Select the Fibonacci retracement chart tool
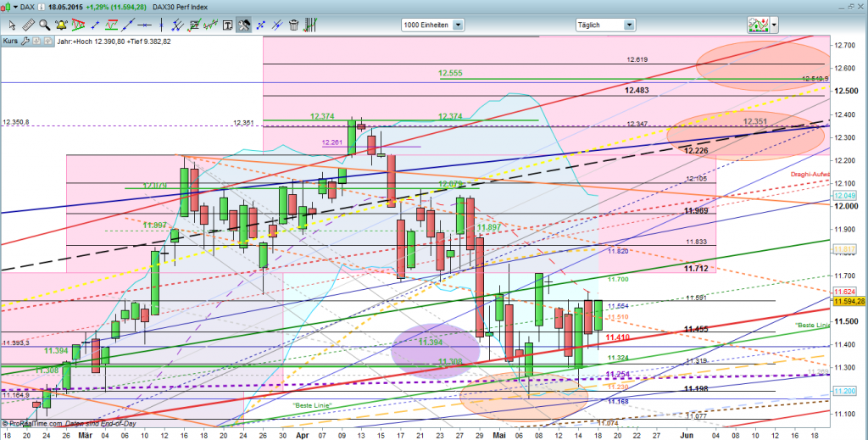This screenshot has height=440, width=868. pyautogui.click(x=194, y=25)
